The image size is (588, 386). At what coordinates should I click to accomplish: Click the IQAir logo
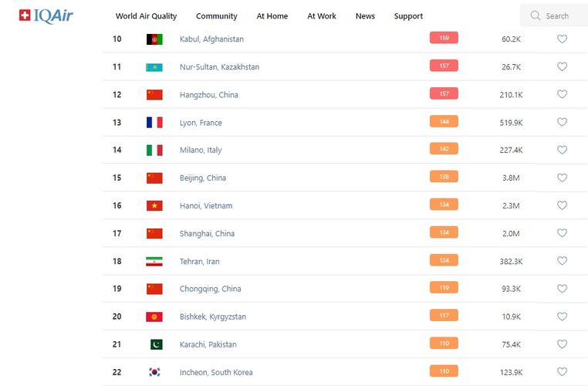46,15
